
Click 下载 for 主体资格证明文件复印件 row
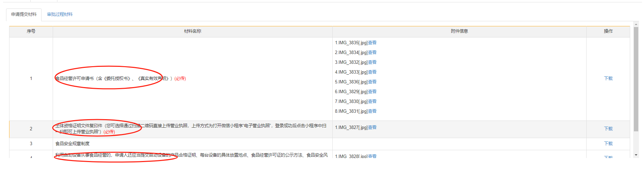tap(608, 129)
